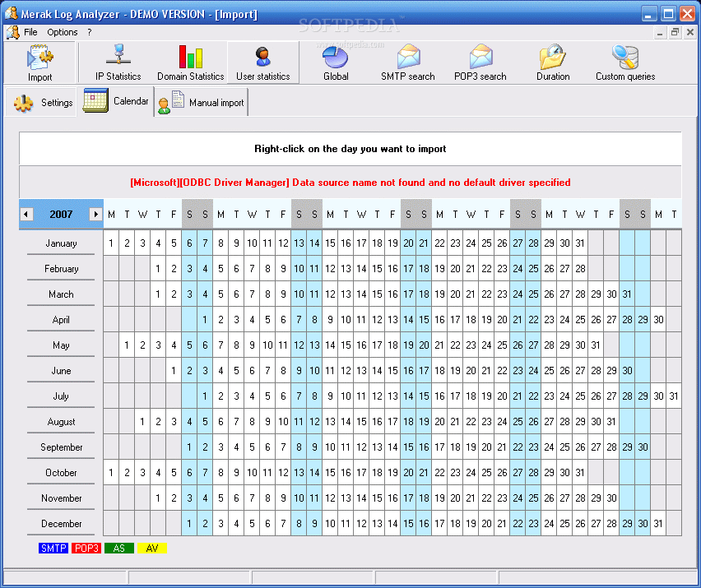The image size is (701, 588).
Task: Click the February month button
Action: tap(61, 269)
